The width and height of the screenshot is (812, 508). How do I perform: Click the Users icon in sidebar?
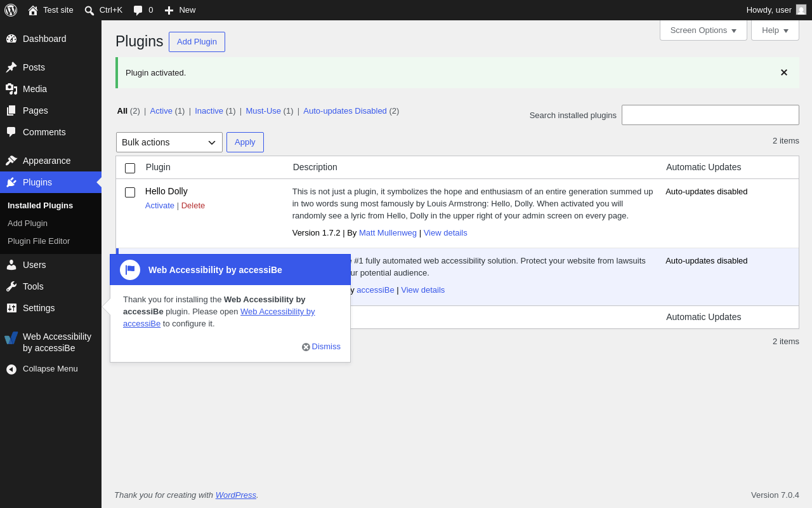tap(11, 265)
